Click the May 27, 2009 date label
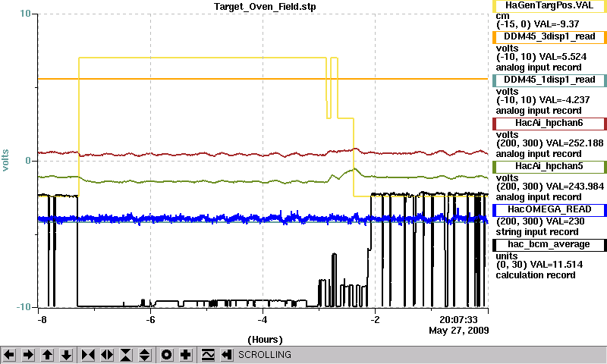The image size is (607, 364). pyautogui.click(x=459, y=331)
